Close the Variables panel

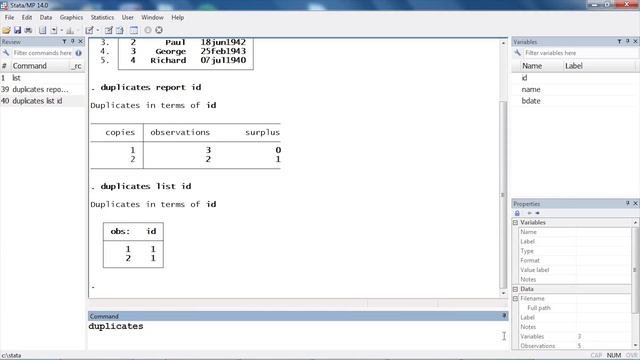636,42
